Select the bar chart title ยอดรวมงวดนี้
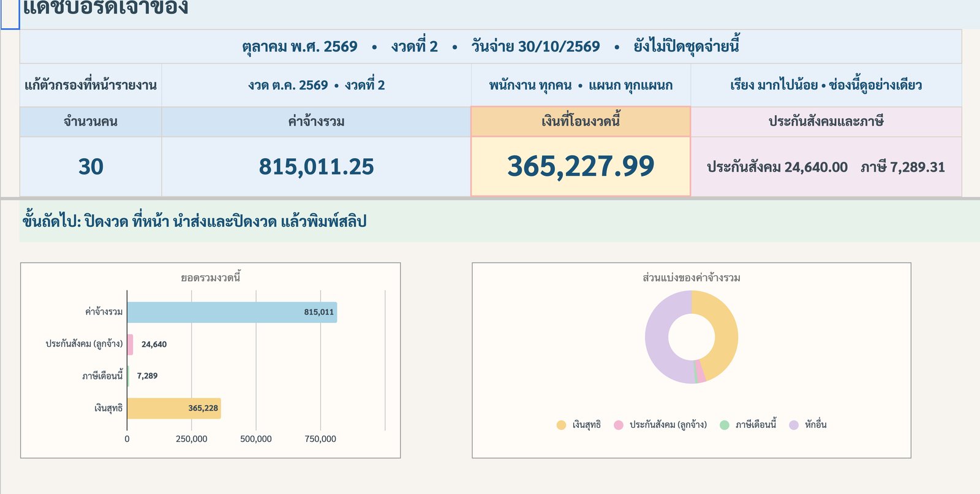This screenshot has width=980, height=494. coord(211,278)
